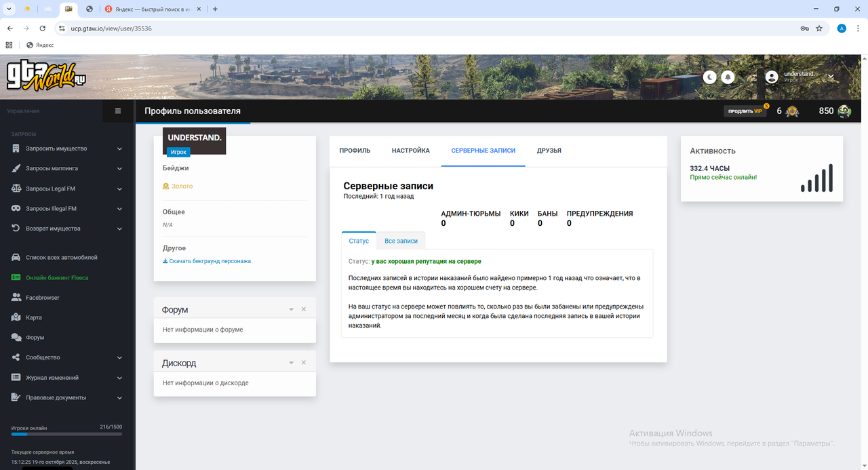This screenshot has height=470, width=868.
Task: Expand Сообщество submenu chevron
Action: (119, 357)
